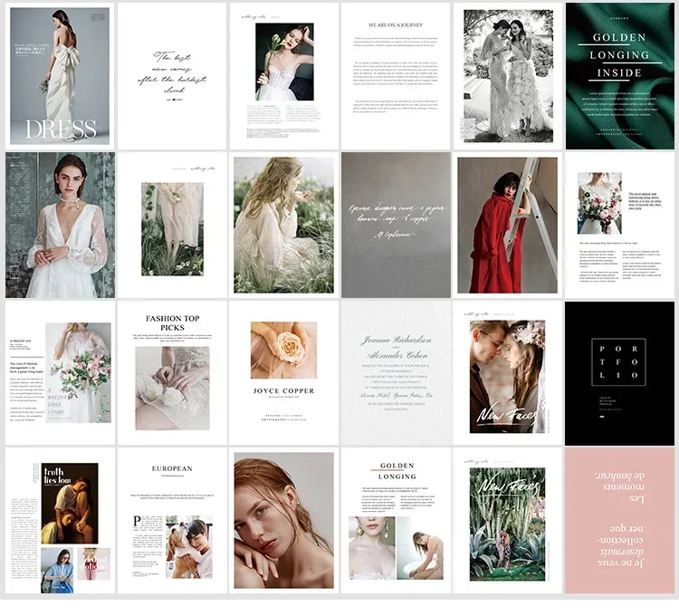
Task: Select the red-haired woman close-up portrait page
Action: click(x=283, y=521)
